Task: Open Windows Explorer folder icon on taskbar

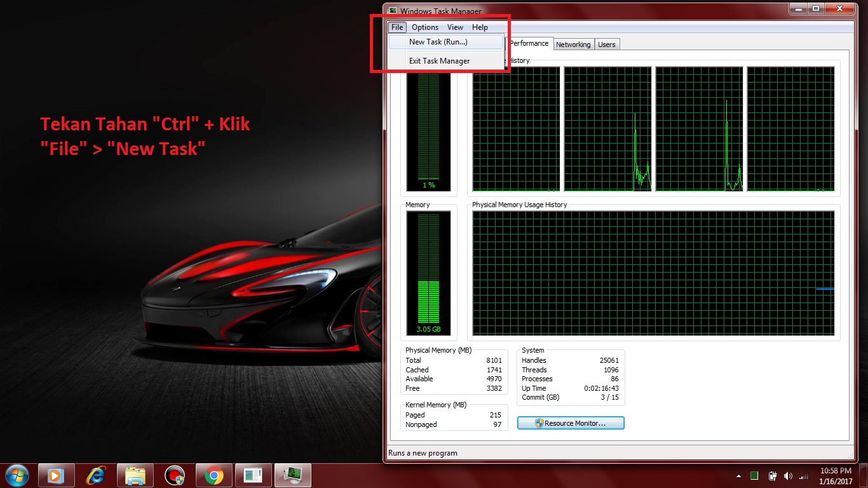Action: 135,475
